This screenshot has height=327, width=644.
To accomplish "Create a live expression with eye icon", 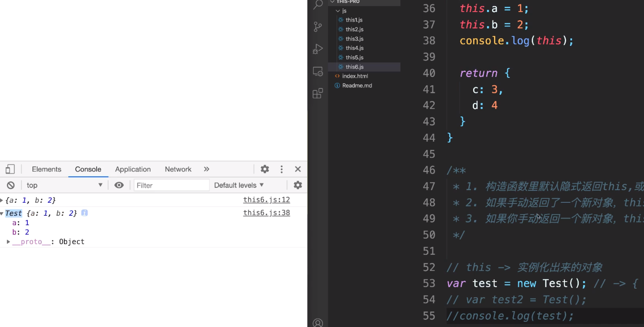I will point(119,185).
